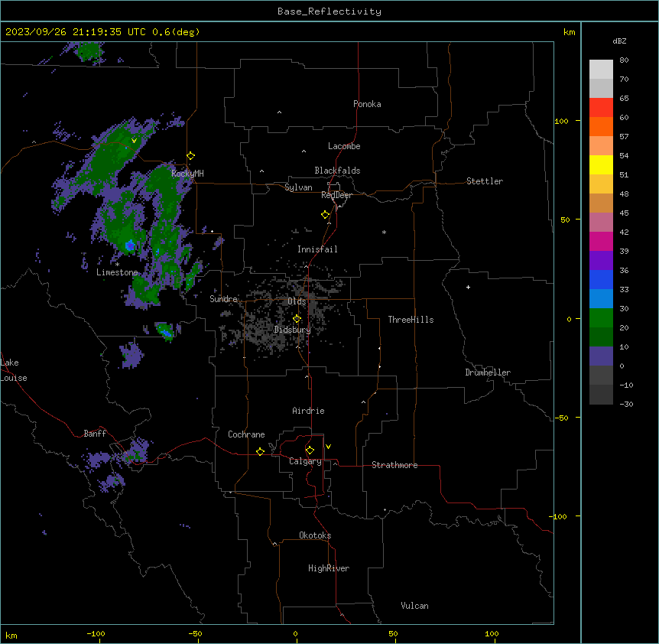Click the yellow diamond marker near Cochrane
The height and width of the screenshot is (644, 659).
[260, 451]
